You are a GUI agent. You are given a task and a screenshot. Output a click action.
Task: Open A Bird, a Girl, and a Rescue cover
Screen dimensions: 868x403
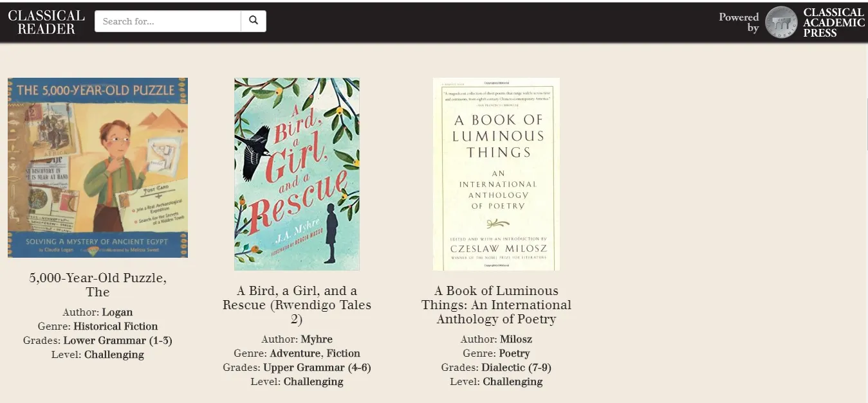click(x=297, y=174)
